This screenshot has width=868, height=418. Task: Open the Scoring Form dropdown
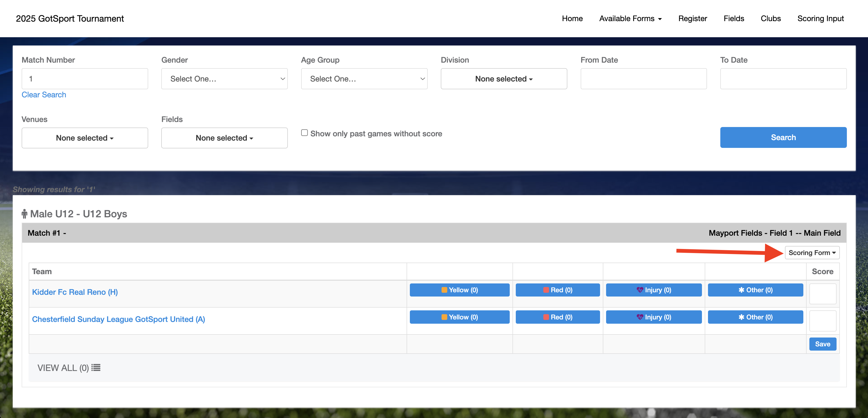pyautogui.click(x=812, y=253)
